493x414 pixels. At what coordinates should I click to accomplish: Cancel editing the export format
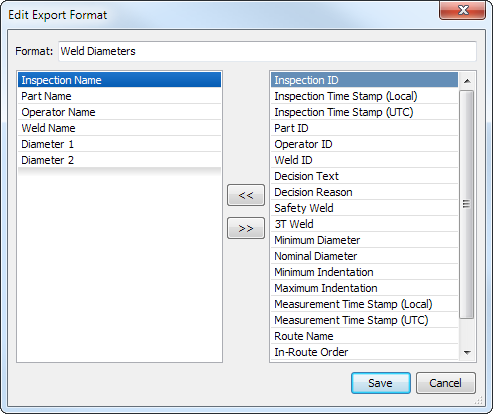(x=446, y=383)
